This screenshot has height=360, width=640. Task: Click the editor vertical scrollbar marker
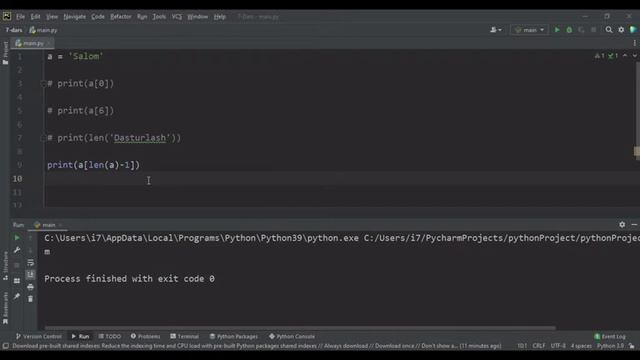tap(637, 151)
